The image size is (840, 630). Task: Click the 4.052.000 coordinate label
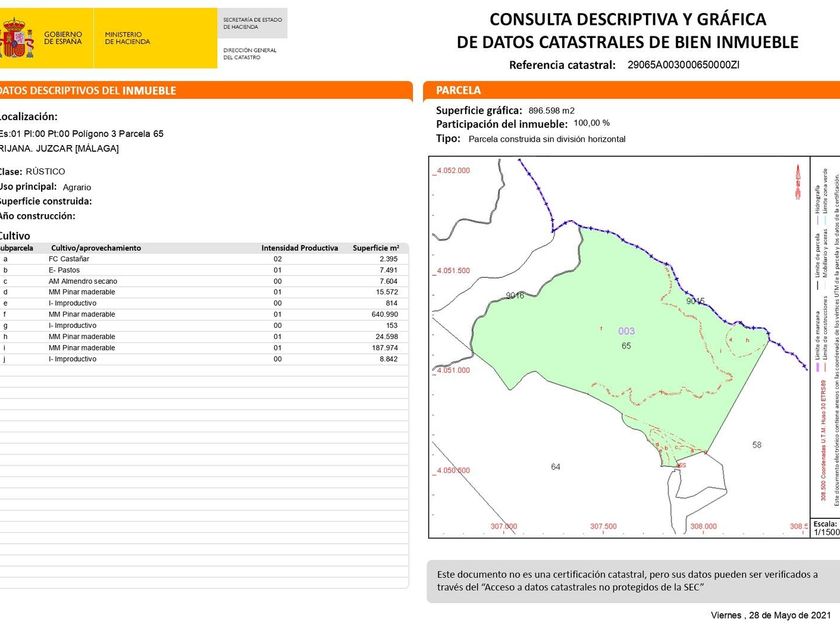click(453, 171)
